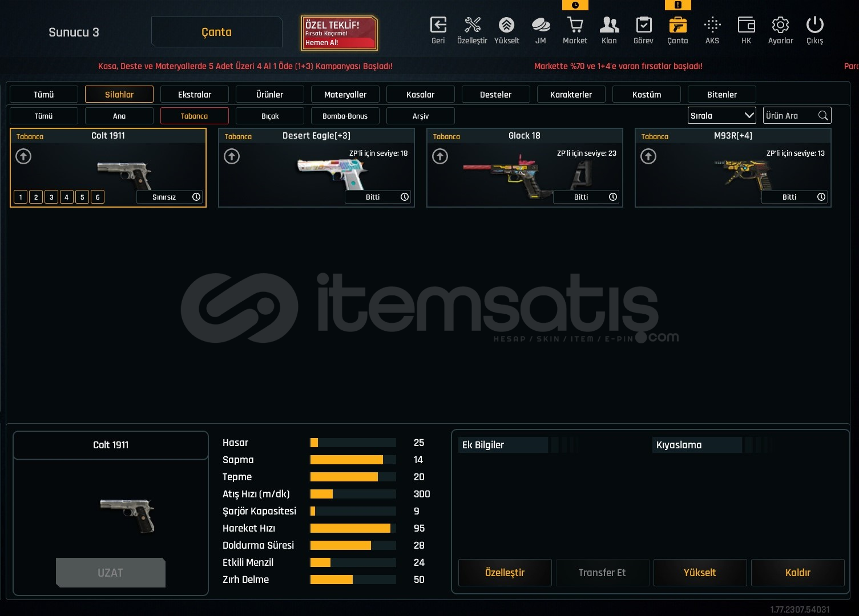Click the upgrade arrow on Desert Eagle card

pos(232,156)
